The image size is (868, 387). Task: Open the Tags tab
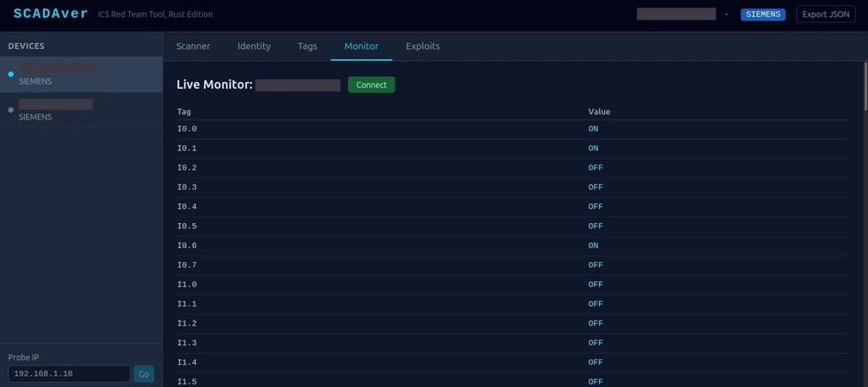tap(307, 46)
